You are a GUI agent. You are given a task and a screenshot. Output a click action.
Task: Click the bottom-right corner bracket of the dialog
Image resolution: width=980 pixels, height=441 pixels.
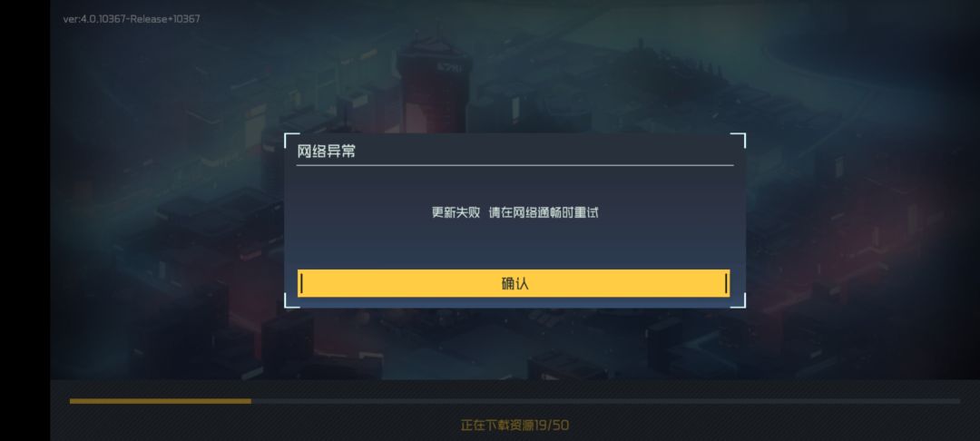coord(739,301)
